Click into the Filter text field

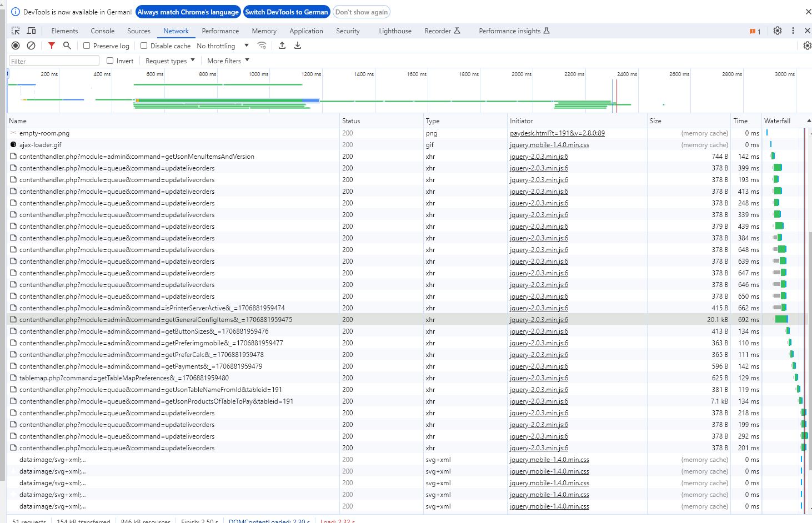[x=54, y=61]
